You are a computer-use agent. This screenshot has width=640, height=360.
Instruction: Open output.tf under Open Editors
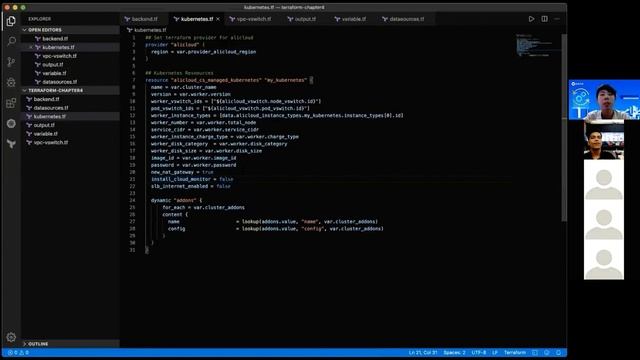click(x=71, y=64)
